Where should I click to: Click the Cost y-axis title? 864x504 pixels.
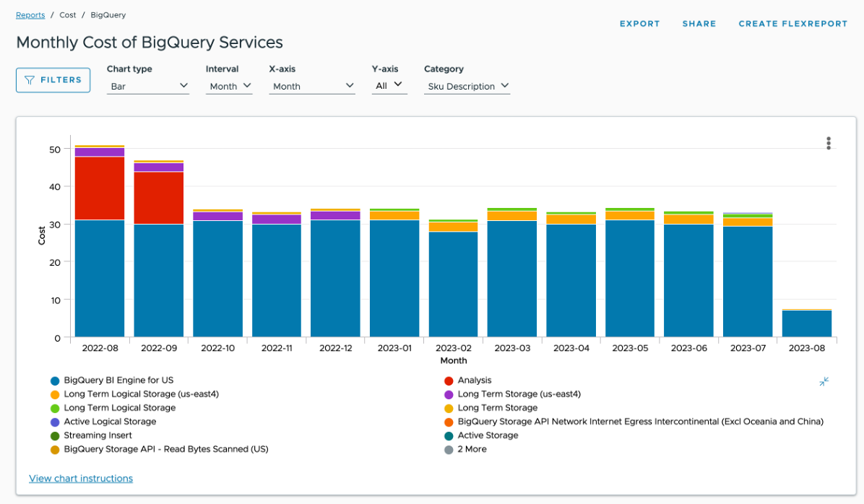42,235
